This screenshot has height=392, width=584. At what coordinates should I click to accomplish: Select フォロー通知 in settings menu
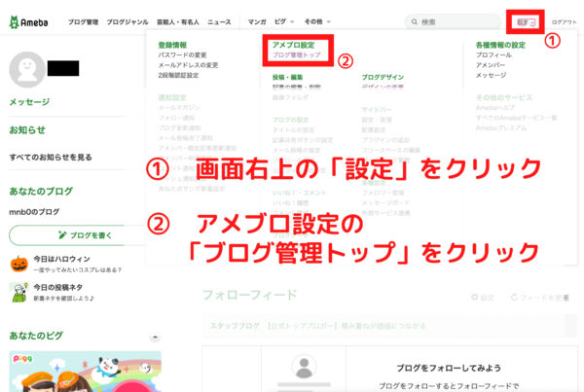point(176,118)
